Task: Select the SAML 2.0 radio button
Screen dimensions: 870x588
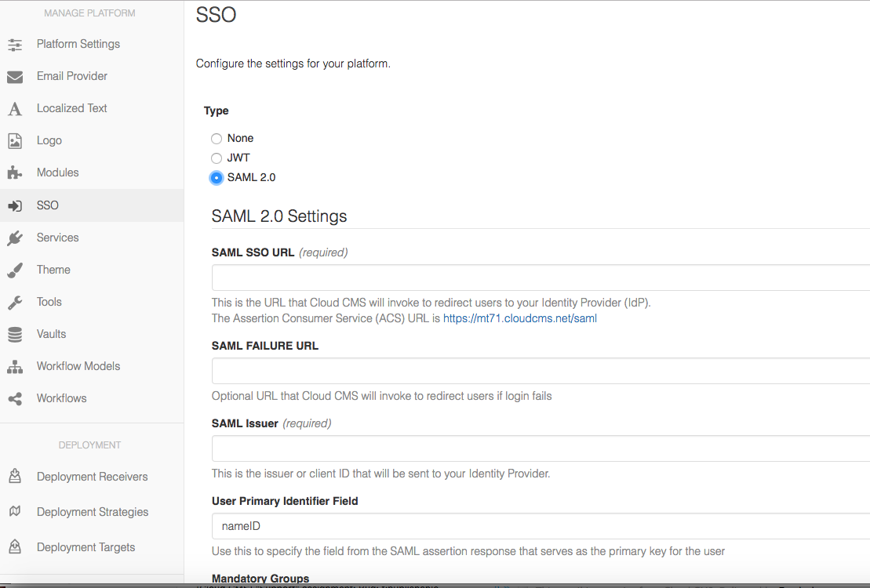Action: click(x=216, y=177)
